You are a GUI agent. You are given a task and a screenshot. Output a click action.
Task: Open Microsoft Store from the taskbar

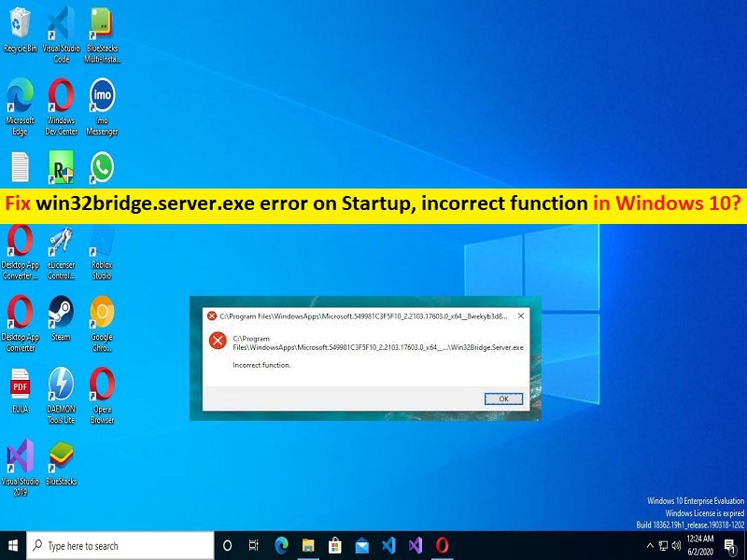point(332,545)
